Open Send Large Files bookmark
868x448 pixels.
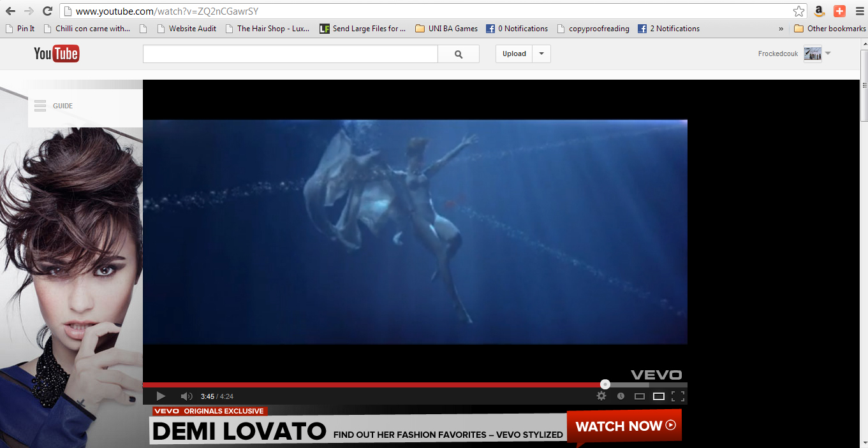pyautogui.click(x=363, y=29)
